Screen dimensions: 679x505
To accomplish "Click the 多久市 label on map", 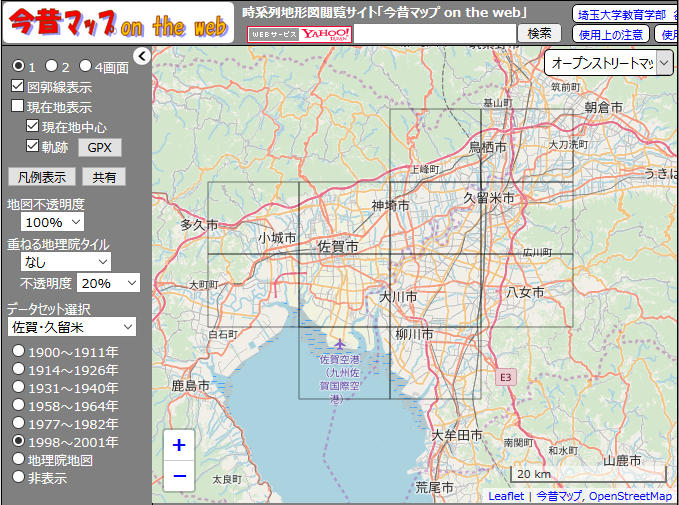I will pos(199,225).
